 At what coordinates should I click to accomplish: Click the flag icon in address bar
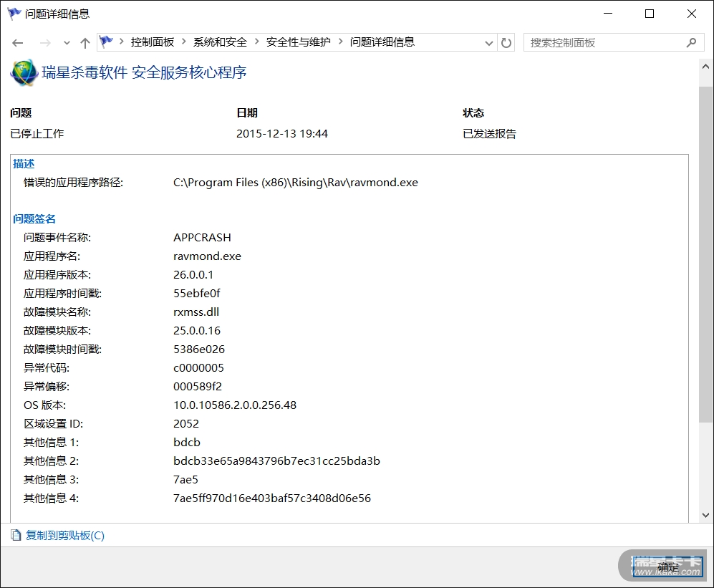click(x=107, y=42)
